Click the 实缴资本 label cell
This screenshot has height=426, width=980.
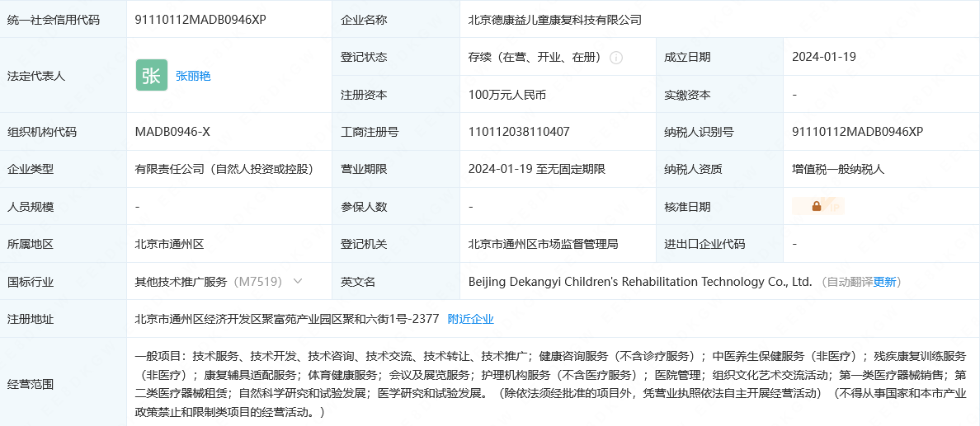tap(719, 95)
